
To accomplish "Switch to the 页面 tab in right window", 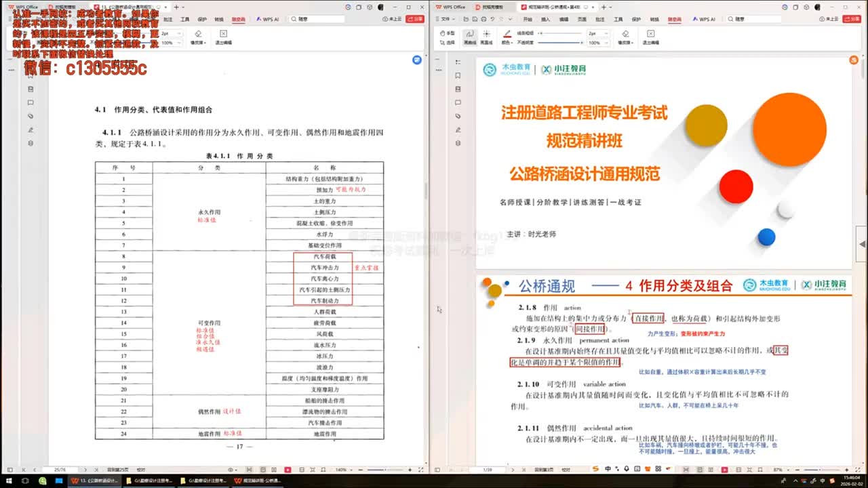I will coord(582,20).
